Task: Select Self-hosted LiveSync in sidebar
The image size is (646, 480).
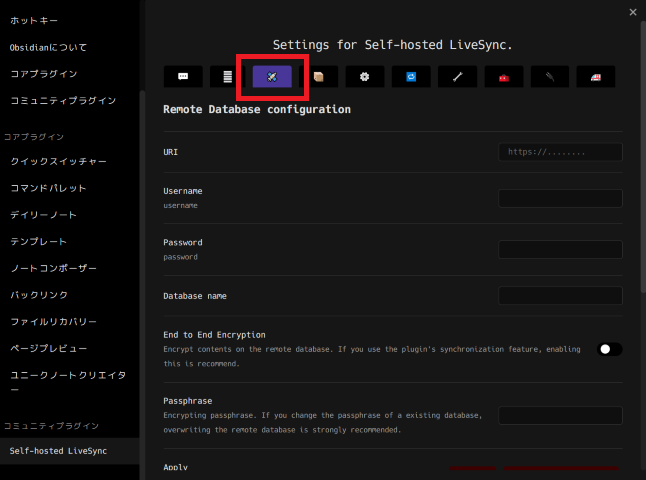Action: click(x=70, y=451)
